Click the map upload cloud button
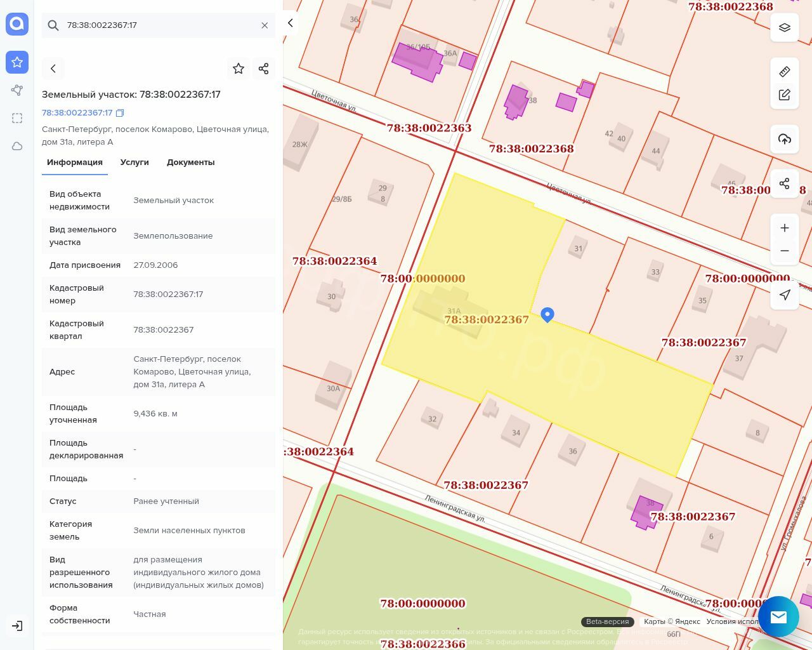812x650 pixels. [785, 139]
